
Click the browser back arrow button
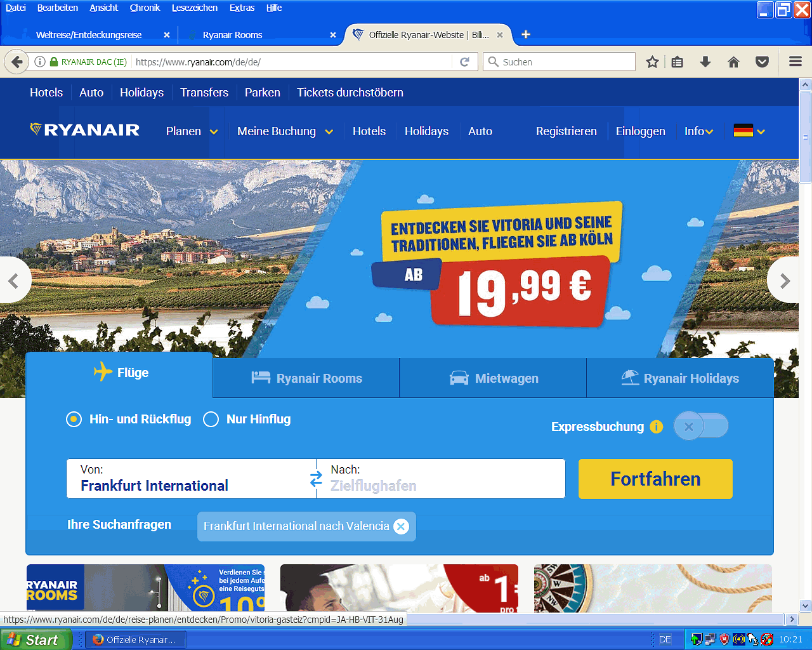[x=17, y=62]
